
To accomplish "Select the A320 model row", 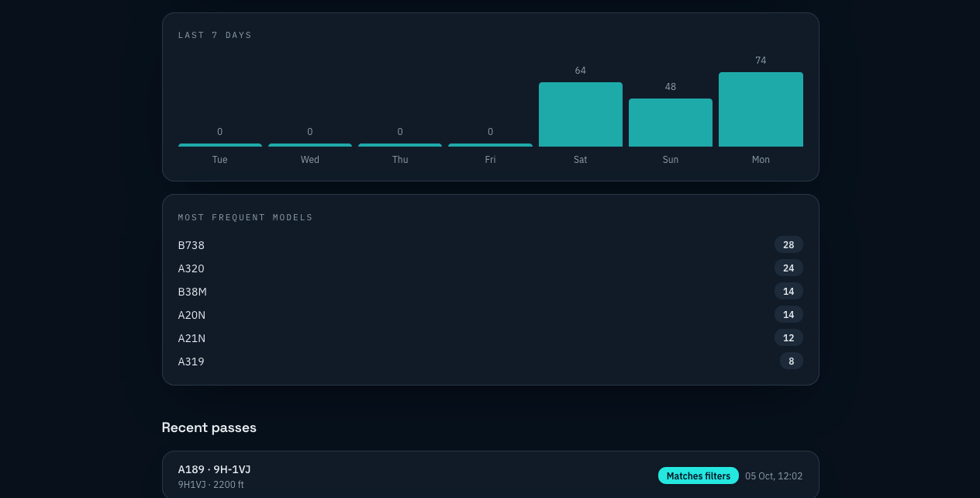I will tap(491, 268).
